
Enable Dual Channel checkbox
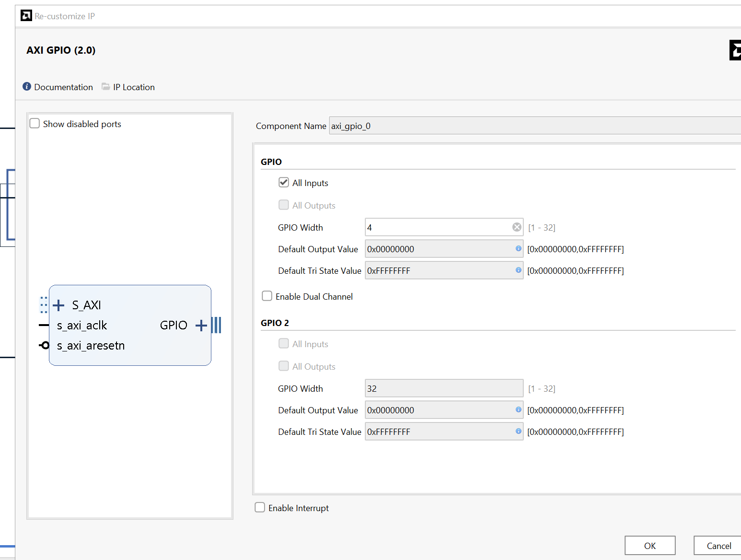click(x=267, y=296)
